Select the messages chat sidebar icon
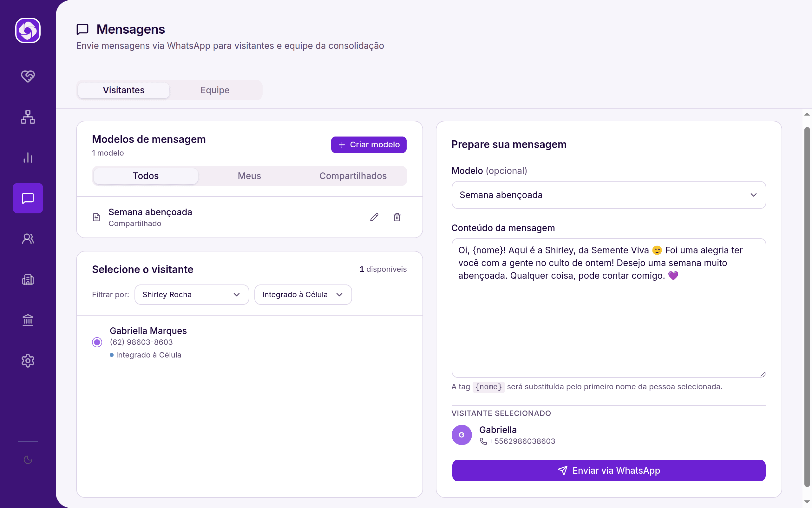The height and width of the screenshot is (508, 812). click(28, 198)
